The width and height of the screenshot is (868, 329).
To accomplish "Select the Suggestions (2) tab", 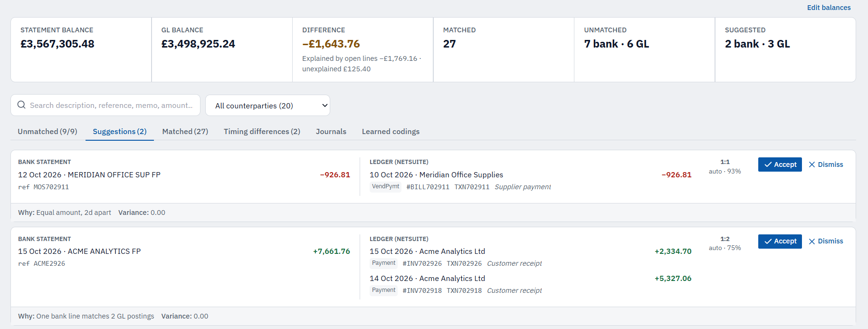I will coord(120,132).
